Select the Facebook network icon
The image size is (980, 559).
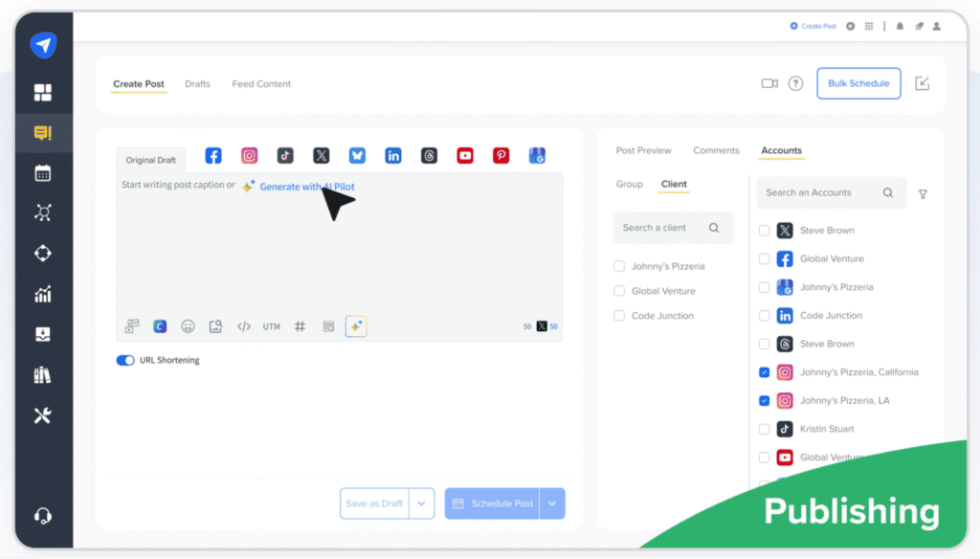coord(212,154)
